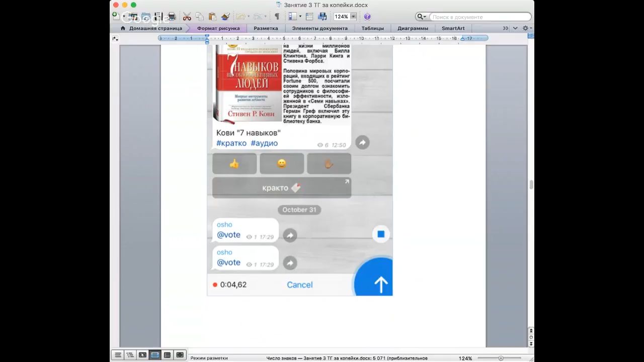Click the #аудио hashtag
This screenshot has height=362, width=644.
[264, 143]
